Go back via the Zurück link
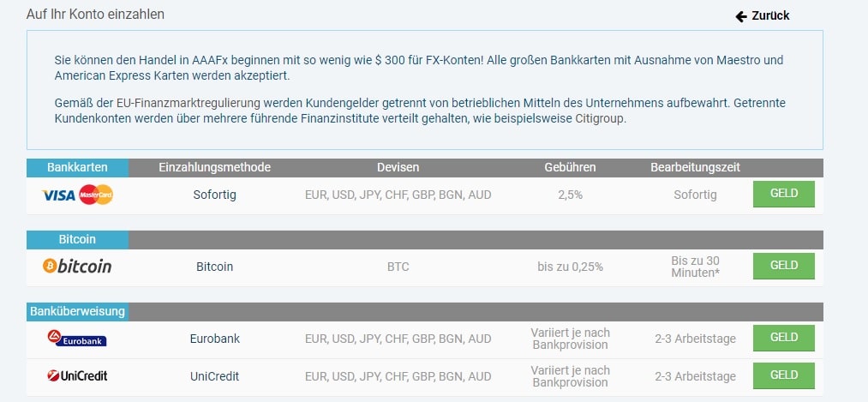The height and width of the screenshot is (402, 868). pyautogui.click(x=770, y=16)
